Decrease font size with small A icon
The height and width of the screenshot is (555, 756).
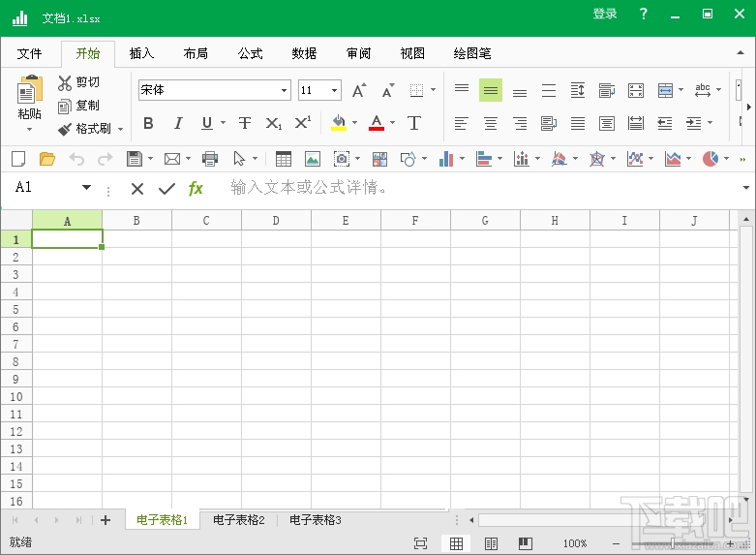click(388, 90)
